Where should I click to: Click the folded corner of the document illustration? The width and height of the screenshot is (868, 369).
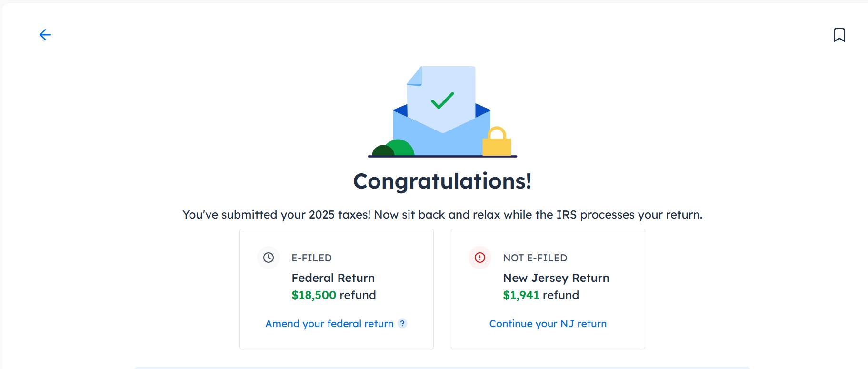click(415, 77)
